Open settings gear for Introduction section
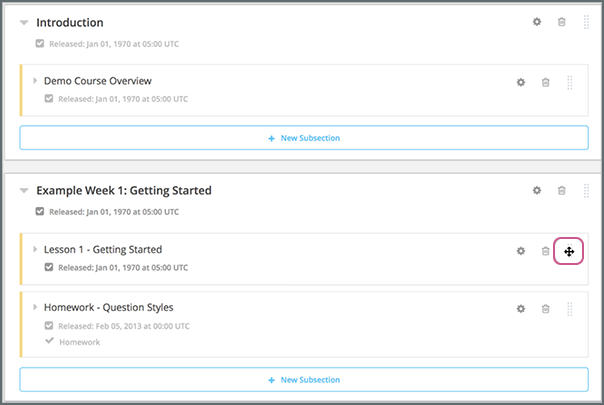604x405 pixels. click(536, 22)
